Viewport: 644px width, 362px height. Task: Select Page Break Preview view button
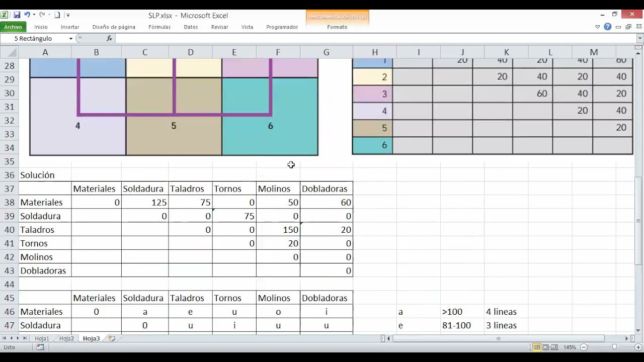[x=554, y=347]
